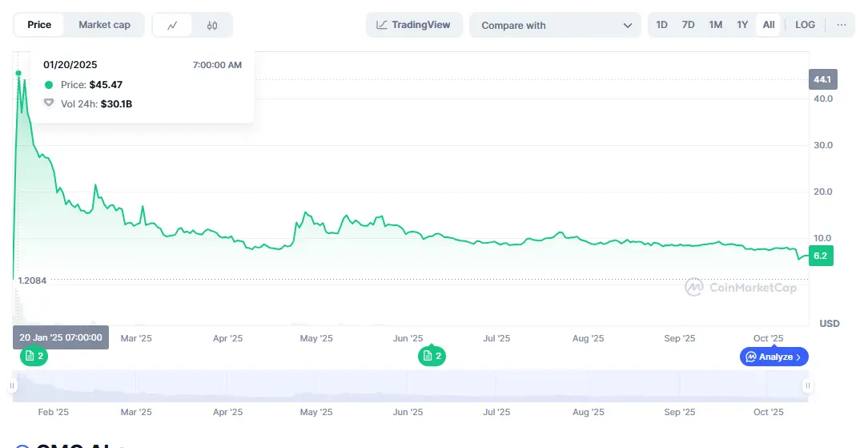Click the left range slider handle

click(x=13, y=386)
